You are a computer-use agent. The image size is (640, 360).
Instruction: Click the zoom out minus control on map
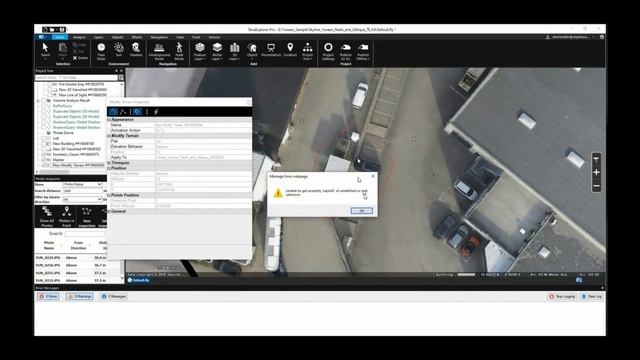pos(596,186)
